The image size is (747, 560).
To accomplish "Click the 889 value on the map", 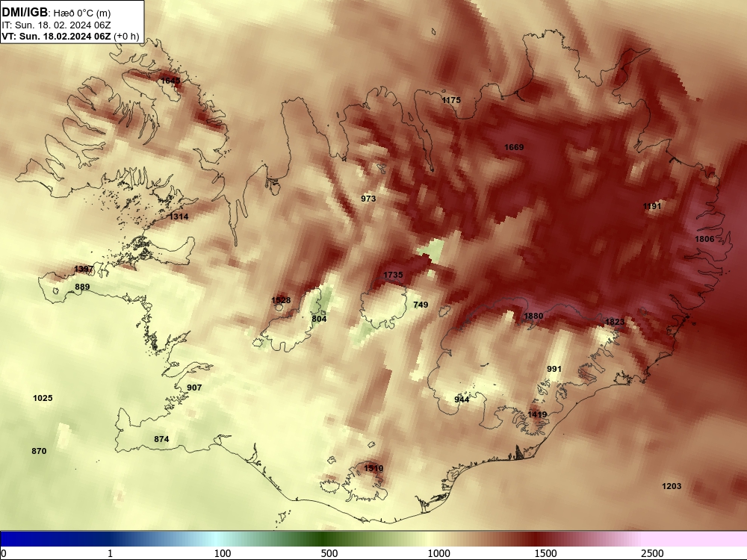I will [82, 287].
